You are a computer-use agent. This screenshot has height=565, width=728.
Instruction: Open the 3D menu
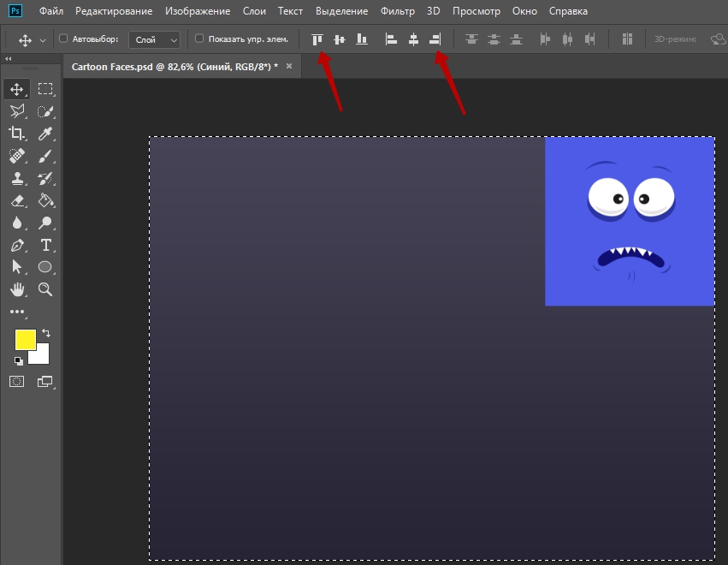point(433,11)
